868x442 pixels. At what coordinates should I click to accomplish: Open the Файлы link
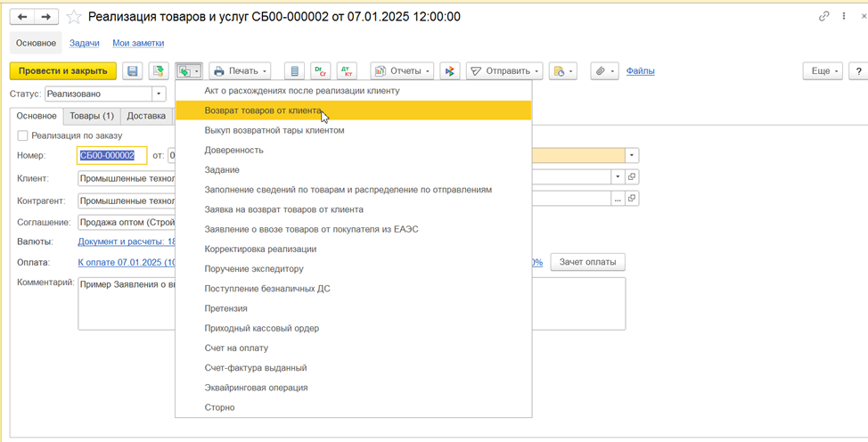point(641,71)
